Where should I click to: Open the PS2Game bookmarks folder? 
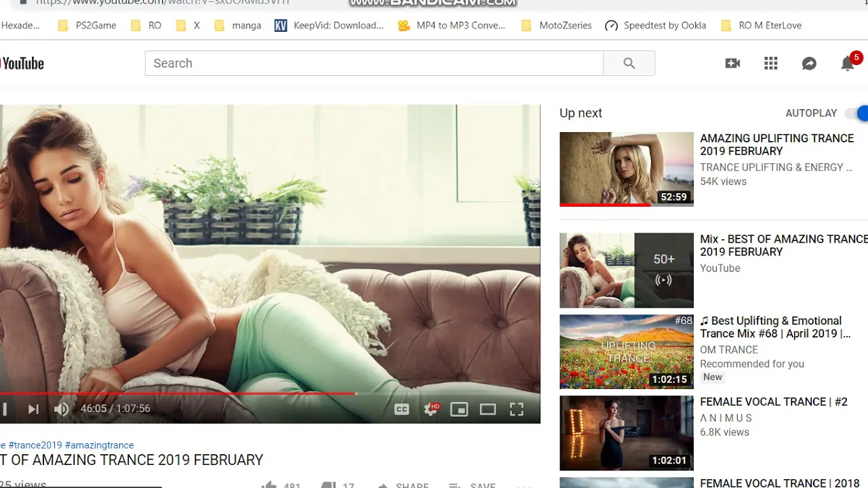click(x=87, y=25)
